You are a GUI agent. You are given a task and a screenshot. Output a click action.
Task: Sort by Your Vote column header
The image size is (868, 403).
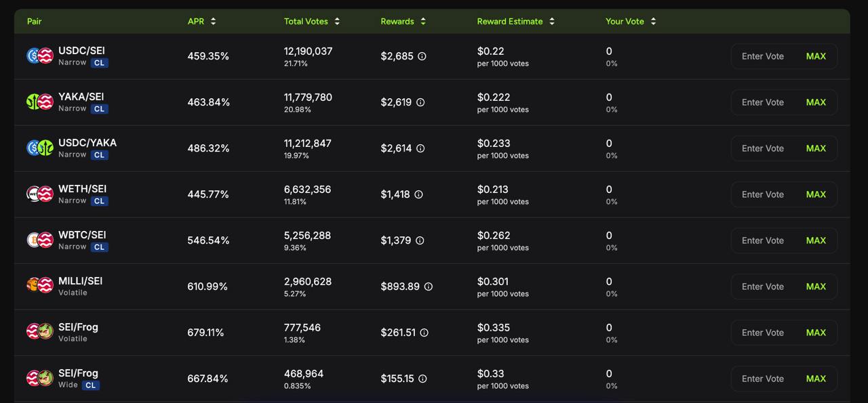631,21
